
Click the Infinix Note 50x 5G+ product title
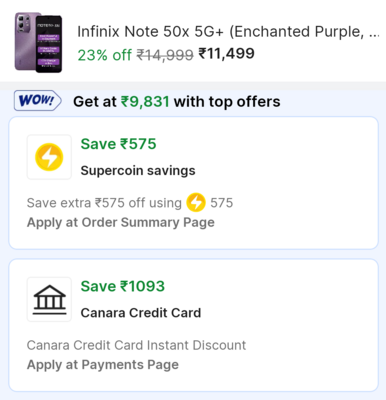[228, 32]
